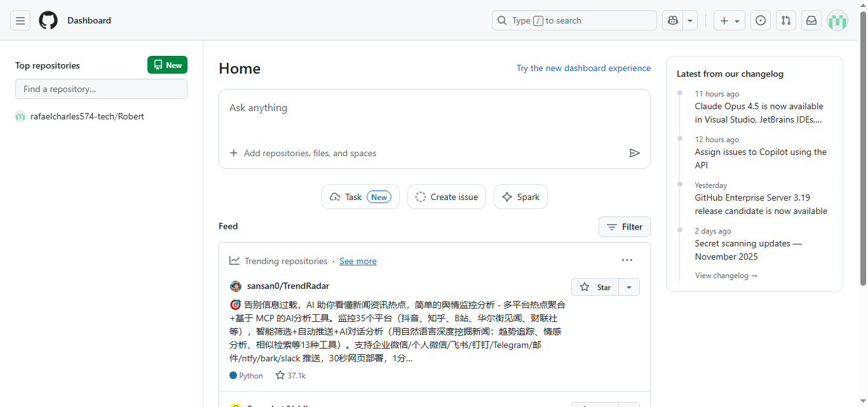Click the send arrow icon

click(634, 153)
